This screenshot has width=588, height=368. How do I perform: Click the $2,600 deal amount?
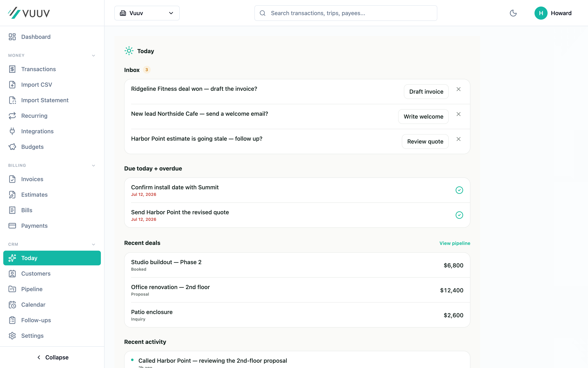(x=453, y=315)
